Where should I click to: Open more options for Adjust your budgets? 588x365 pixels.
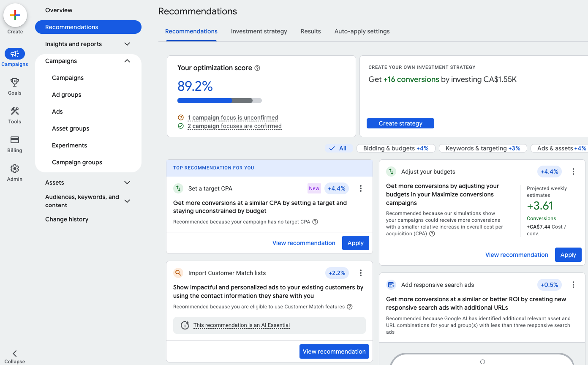click(x=573, y=172)
